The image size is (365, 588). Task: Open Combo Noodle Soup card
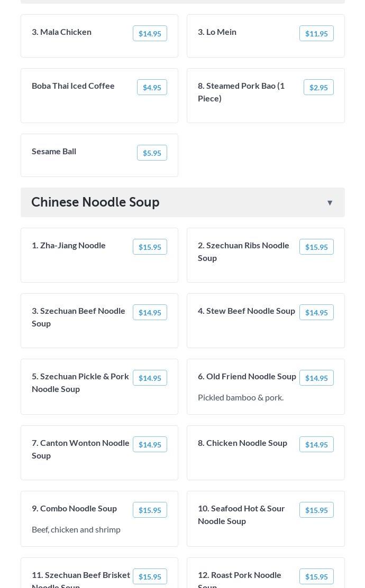74,508
